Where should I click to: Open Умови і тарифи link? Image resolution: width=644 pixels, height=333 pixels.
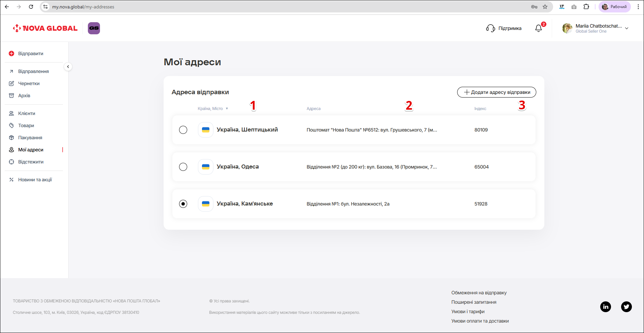coord(468,311)
